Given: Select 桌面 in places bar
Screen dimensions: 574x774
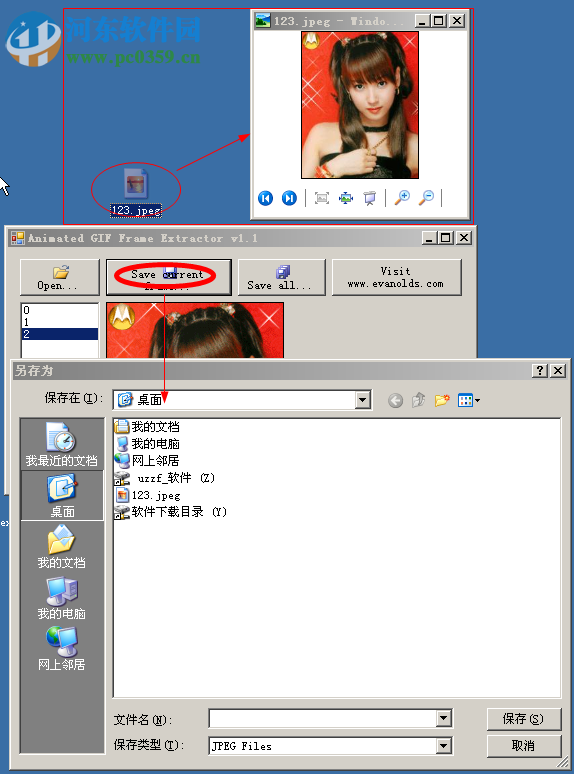Looking at the screenshot, I should [x=62, y=495].
